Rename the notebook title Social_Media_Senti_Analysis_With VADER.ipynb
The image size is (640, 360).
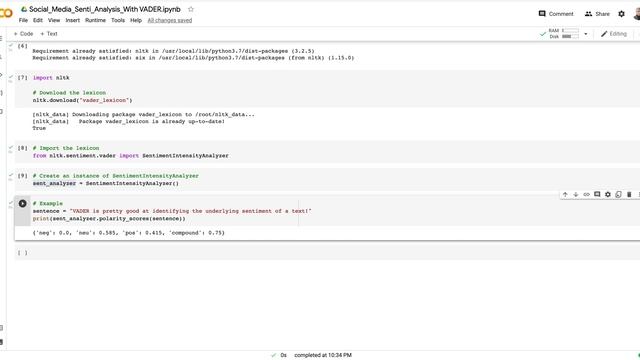104,9
